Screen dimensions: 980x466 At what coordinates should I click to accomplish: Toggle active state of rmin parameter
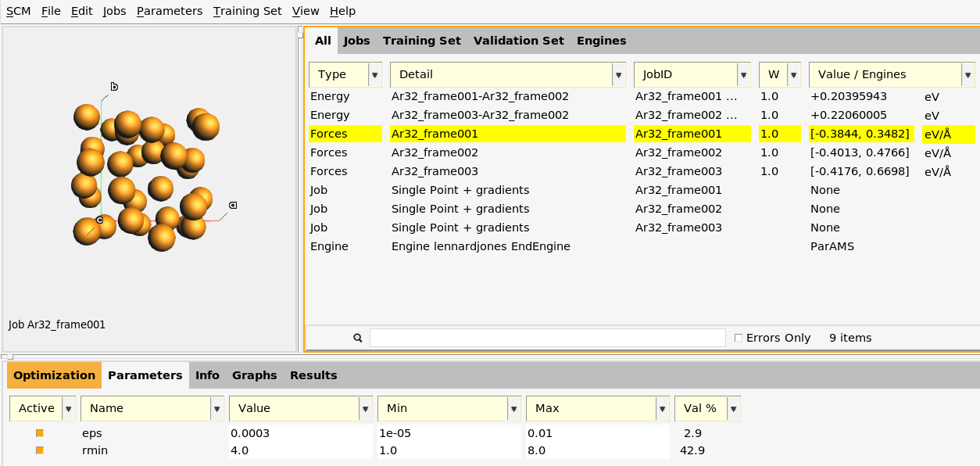(x=40, y=450)
